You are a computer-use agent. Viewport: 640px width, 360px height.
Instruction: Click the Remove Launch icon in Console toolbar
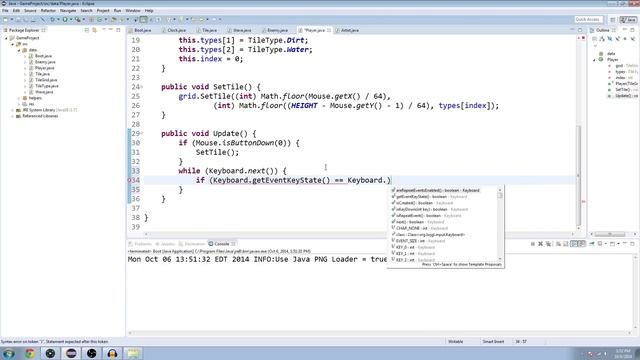540,244
